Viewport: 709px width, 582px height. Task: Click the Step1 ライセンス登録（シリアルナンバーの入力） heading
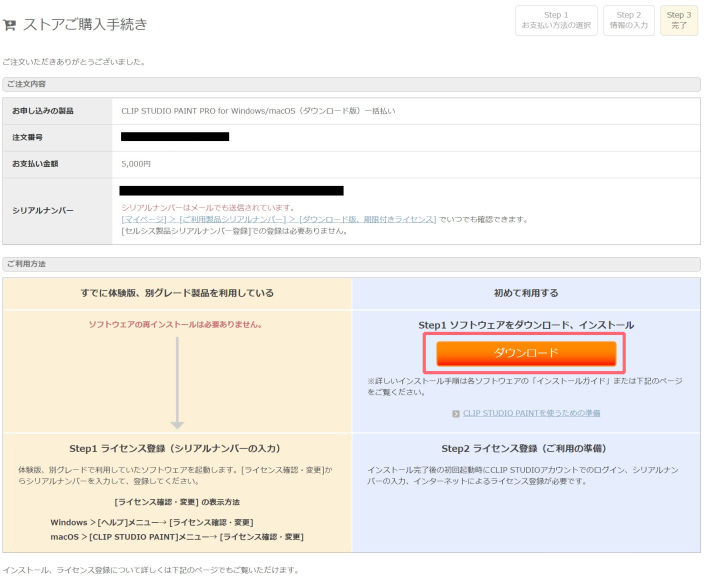pos(175,449)
